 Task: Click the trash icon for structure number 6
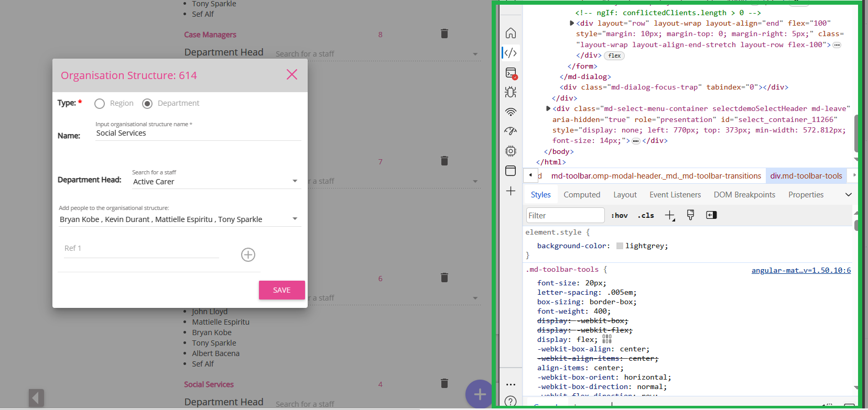pyautogui.click(x=444, y=278)
